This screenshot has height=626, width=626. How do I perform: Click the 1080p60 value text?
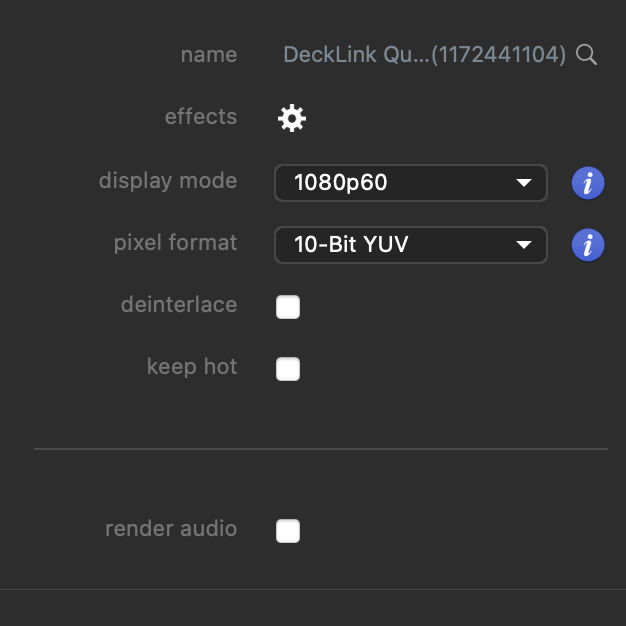(340, 183)
